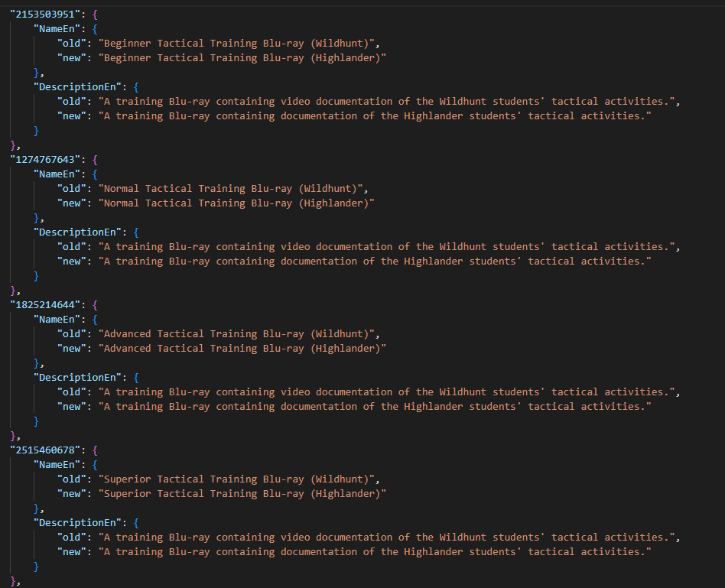The image size is (725, 588).
Task: Click old Wildhunt description under 2153503951
Action: point(386,101)
